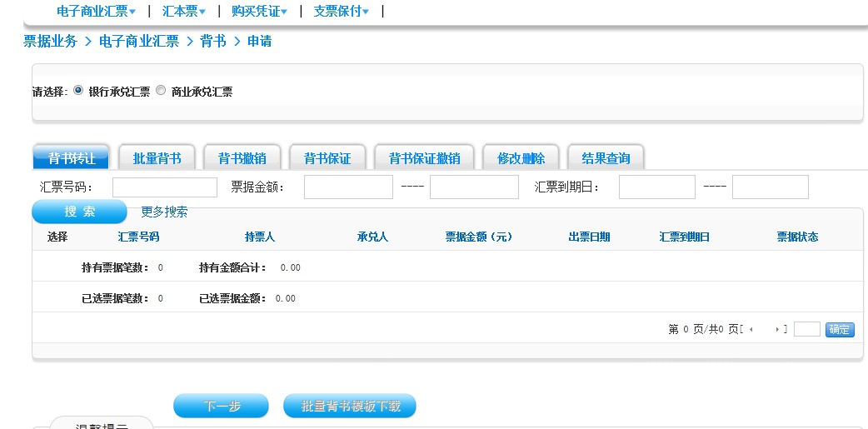
Task: Go to next page using right arrow
Action: pyautogui.click(x=777, y=330)
